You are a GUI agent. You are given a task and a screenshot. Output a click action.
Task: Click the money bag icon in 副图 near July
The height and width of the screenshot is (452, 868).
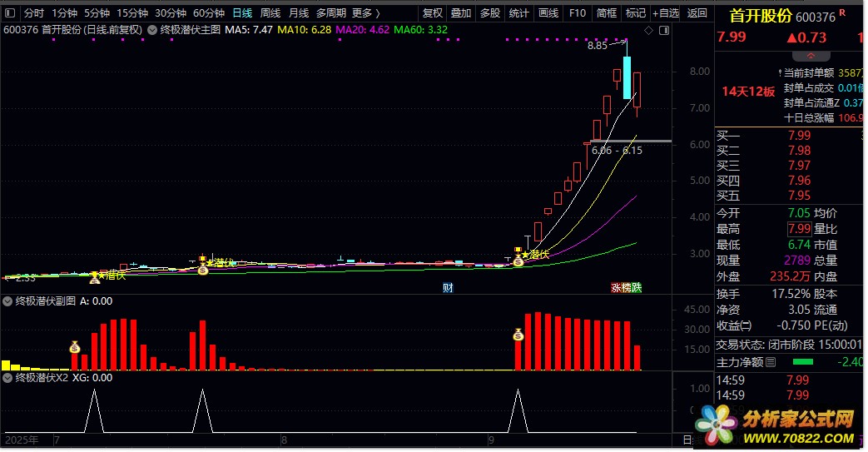point(75,347)
